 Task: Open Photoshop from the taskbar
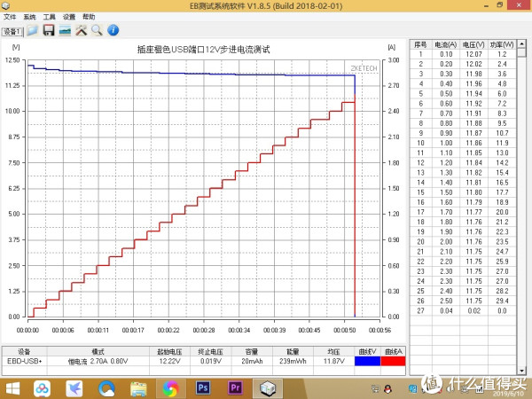coord(201,387)
